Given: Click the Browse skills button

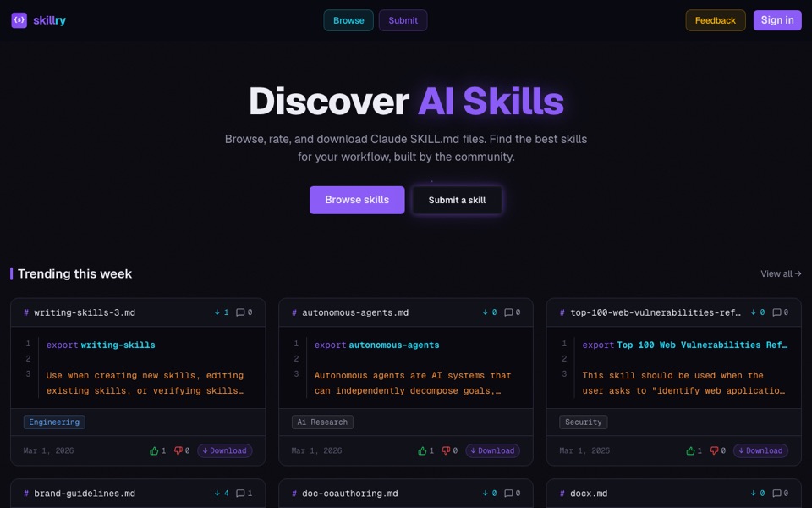Looking at the screenshot, I should 357,200.
